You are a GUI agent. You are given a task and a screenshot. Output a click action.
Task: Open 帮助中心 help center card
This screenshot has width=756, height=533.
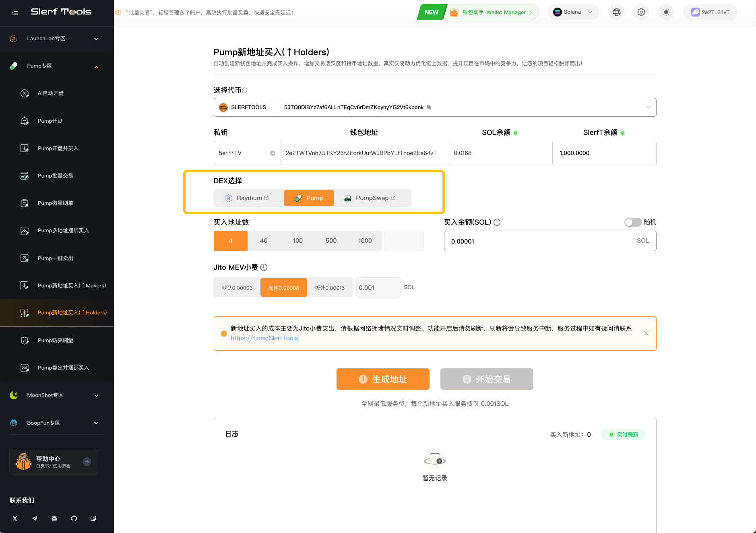pos(54,462)
